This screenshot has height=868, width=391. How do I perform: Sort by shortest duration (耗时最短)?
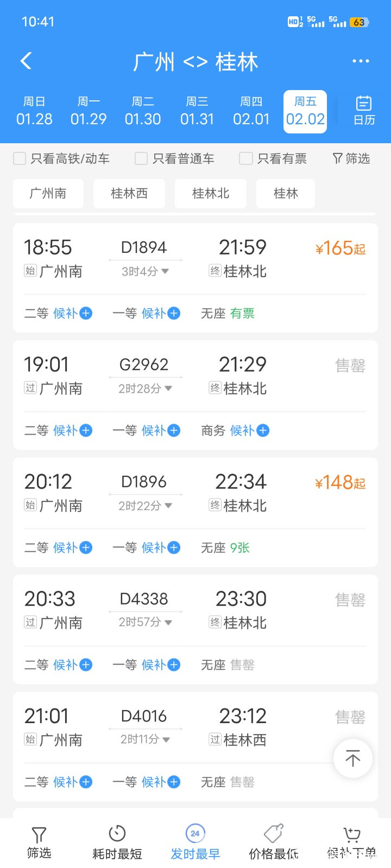[x=117, y=842]
